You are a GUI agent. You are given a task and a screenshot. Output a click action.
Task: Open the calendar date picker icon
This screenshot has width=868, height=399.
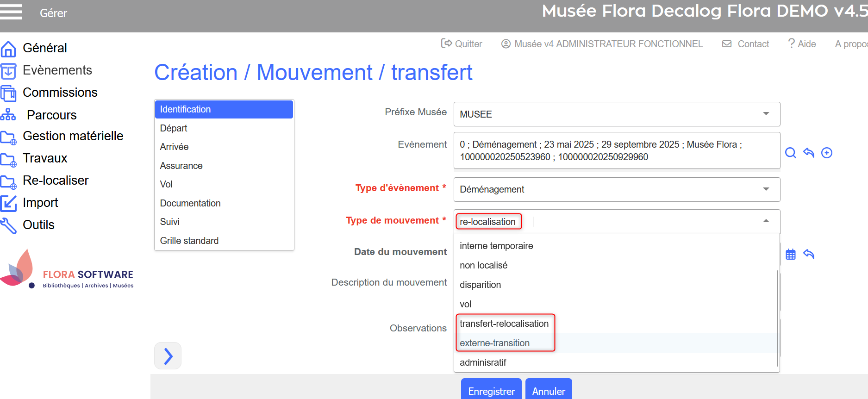791,254
